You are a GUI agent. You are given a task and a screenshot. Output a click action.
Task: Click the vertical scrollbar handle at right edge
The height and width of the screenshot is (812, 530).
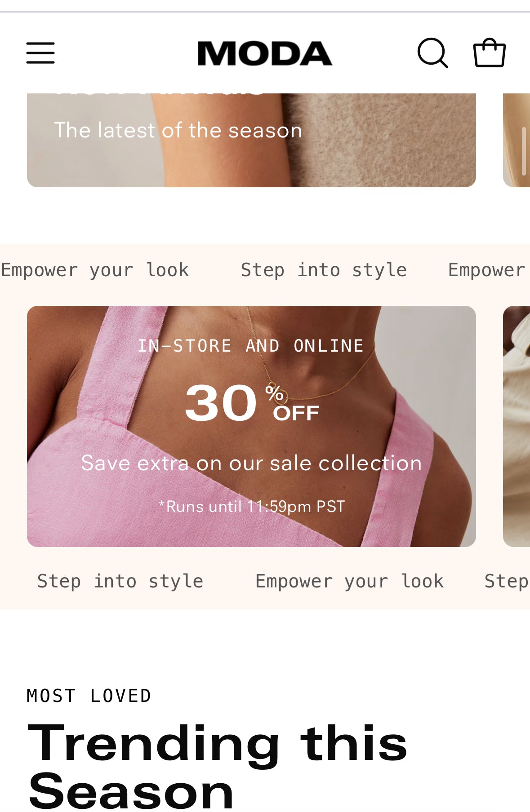[x=524, y=151]
